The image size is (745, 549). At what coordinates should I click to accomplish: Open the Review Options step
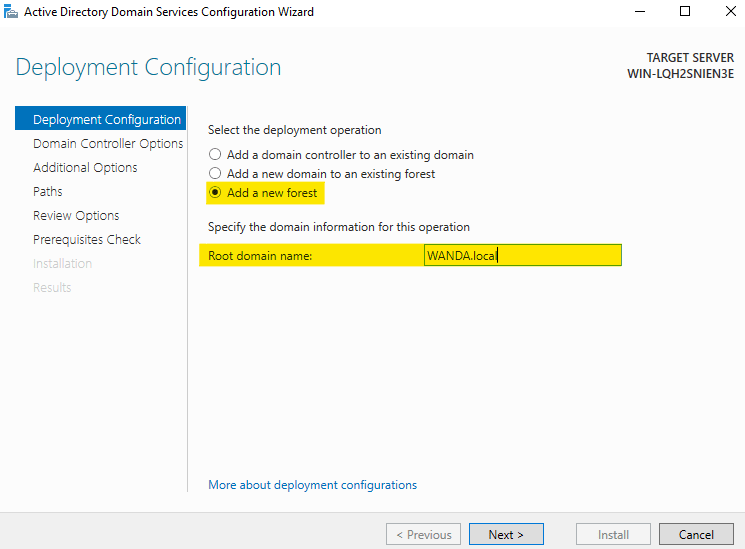76,216
